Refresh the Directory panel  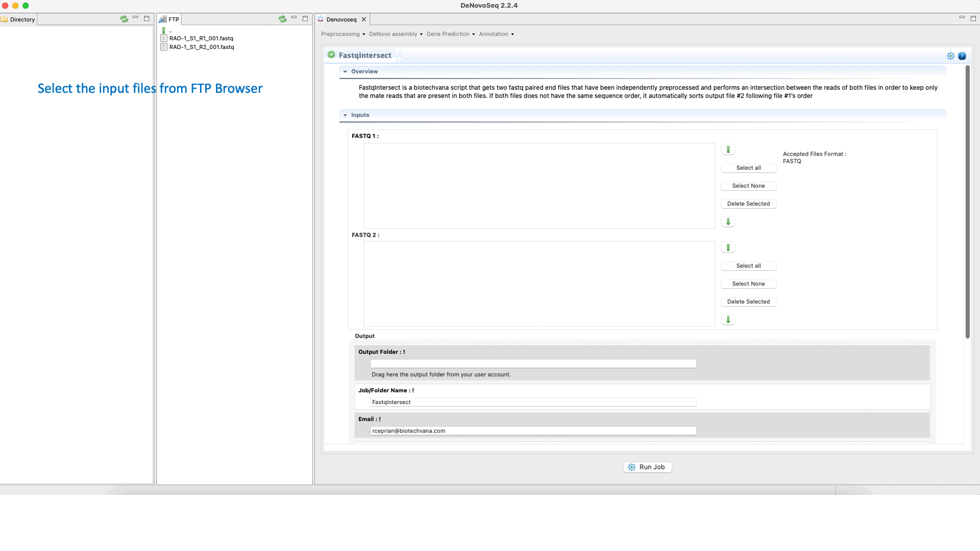click(124, 19)
